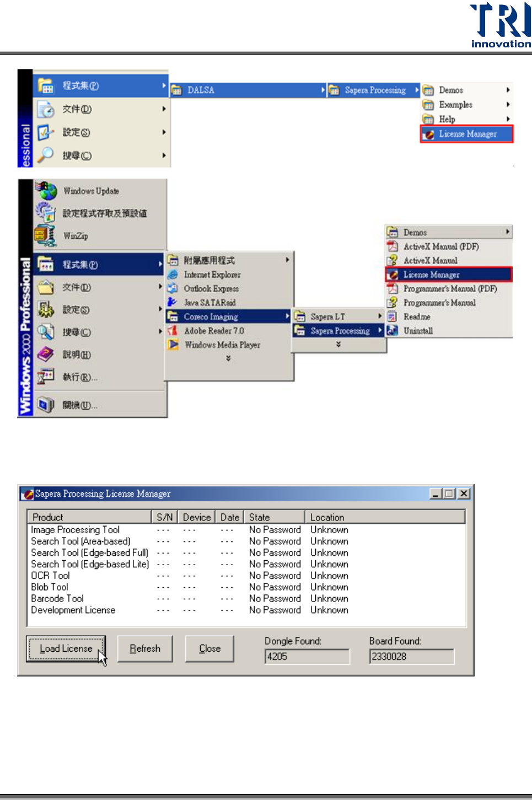Expand Demos listed above Examples
Image resolution: width=532 pixels, height=800 pixels.
pyautogui.click(x=466, y=90)
